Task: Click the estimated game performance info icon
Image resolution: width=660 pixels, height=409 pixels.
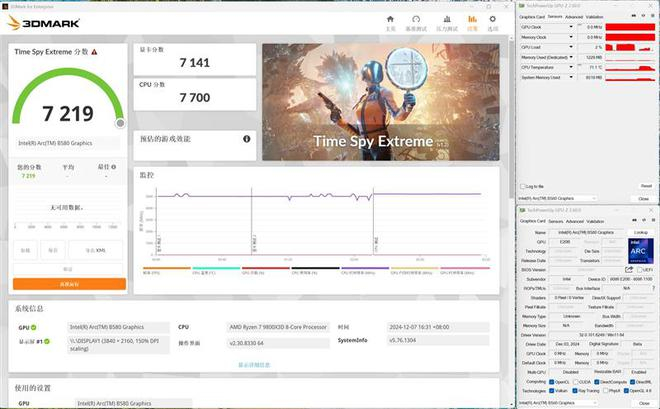Action: [x=247, y=139]
